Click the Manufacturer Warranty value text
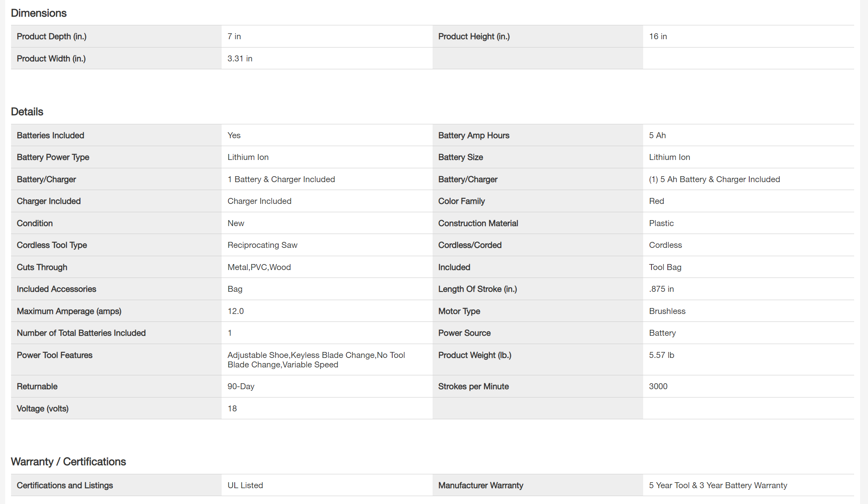 pyautogui.click(x=718, y=485)
